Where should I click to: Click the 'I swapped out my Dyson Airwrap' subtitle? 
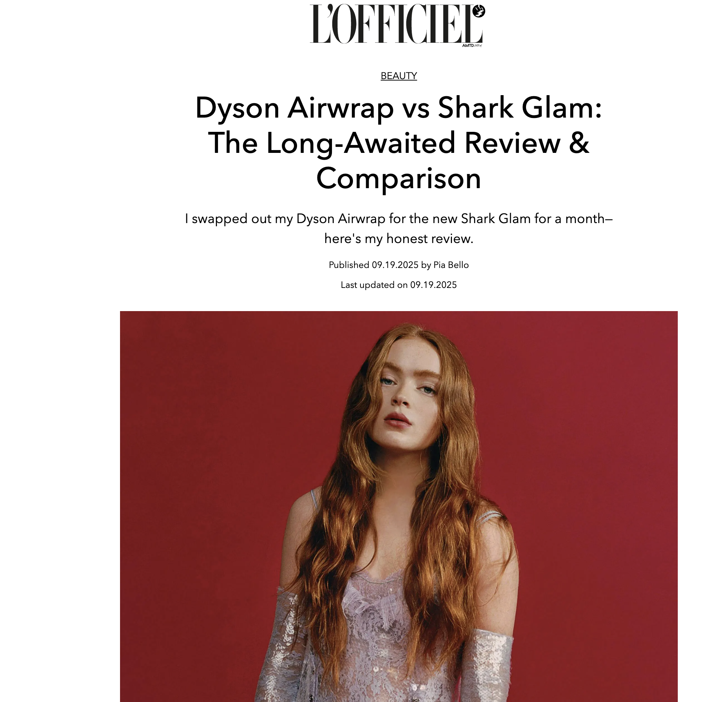coord(399,218)
